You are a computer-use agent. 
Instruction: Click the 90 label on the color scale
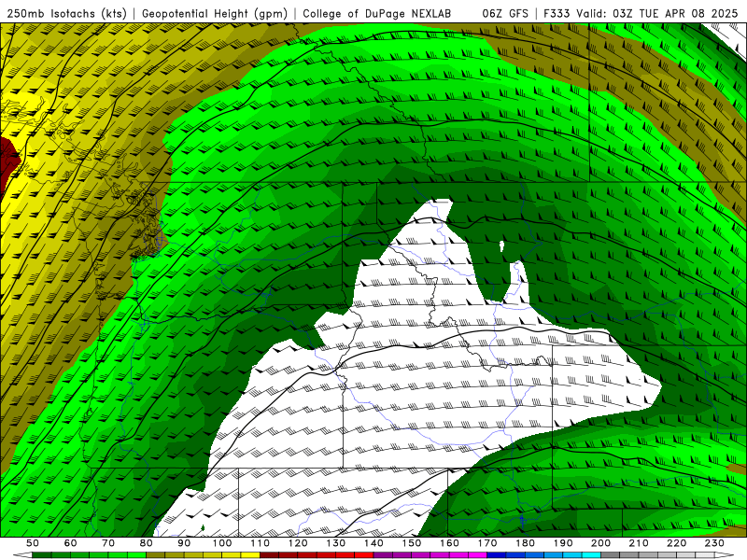pyautogui.click(x=184, y=543)
